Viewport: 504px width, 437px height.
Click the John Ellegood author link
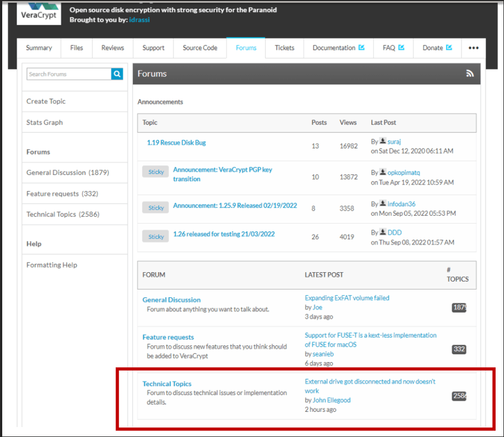[331, 400]
